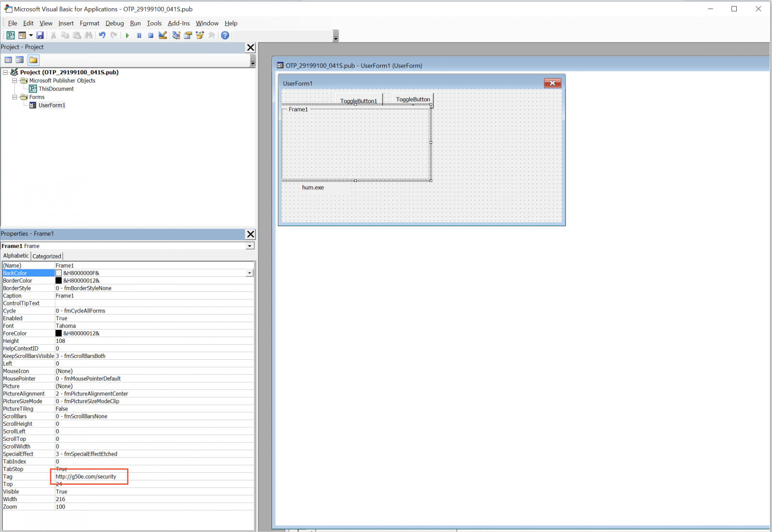Open the Help menu
Image resolution: width=772 pixels, height=532 pixels.
tap(231, 23)
